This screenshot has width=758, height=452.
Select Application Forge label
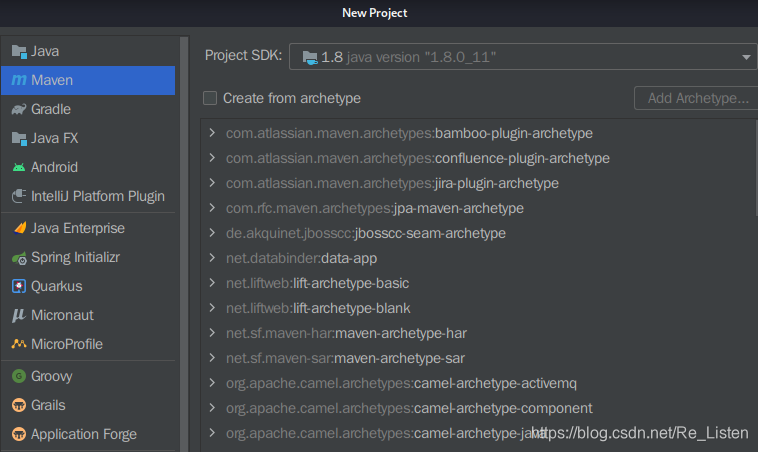point(84,434)
